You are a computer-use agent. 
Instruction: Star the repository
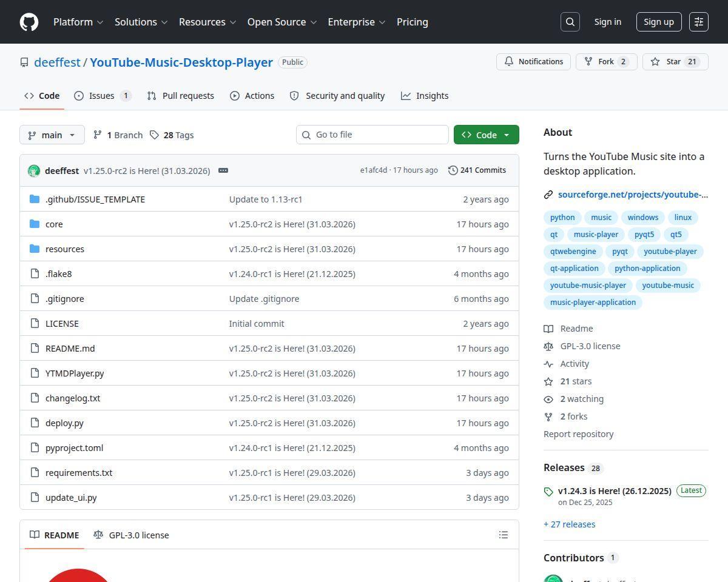[x=675, y=62]
